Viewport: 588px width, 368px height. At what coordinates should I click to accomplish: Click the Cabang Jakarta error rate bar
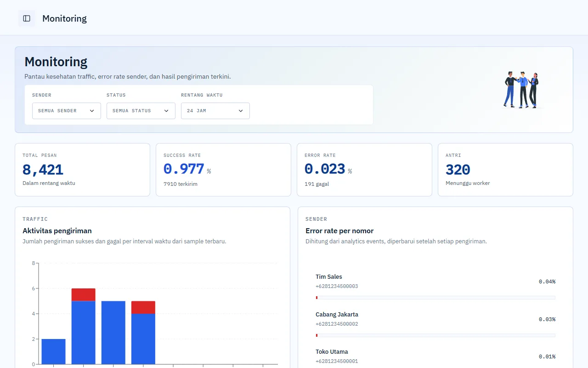[435, 335]
